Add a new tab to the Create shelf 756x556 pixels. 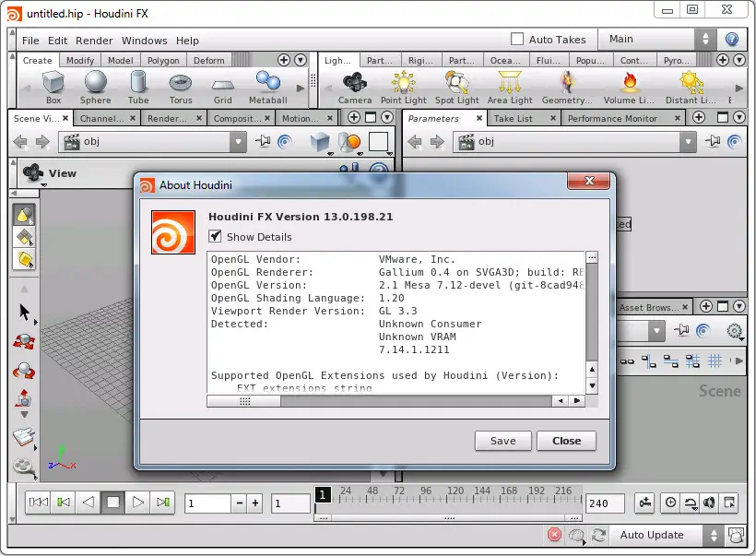tap(284, 60)
